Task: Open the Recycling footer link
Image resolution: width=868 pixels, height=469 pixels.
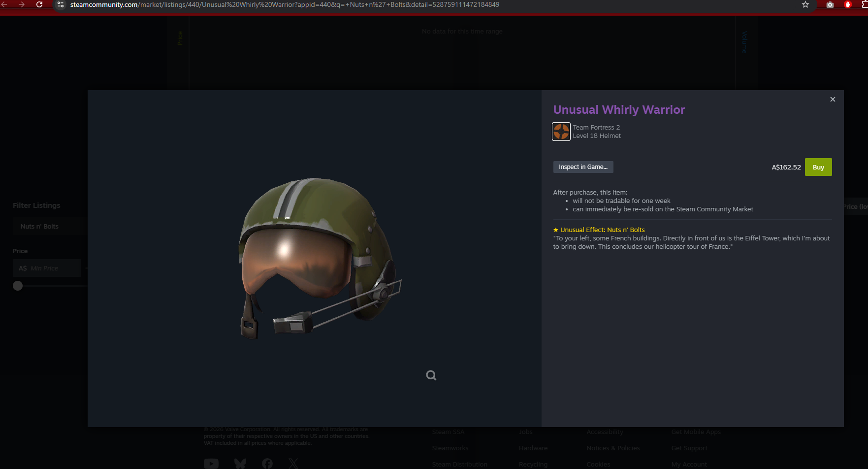Action: (533, 465)
